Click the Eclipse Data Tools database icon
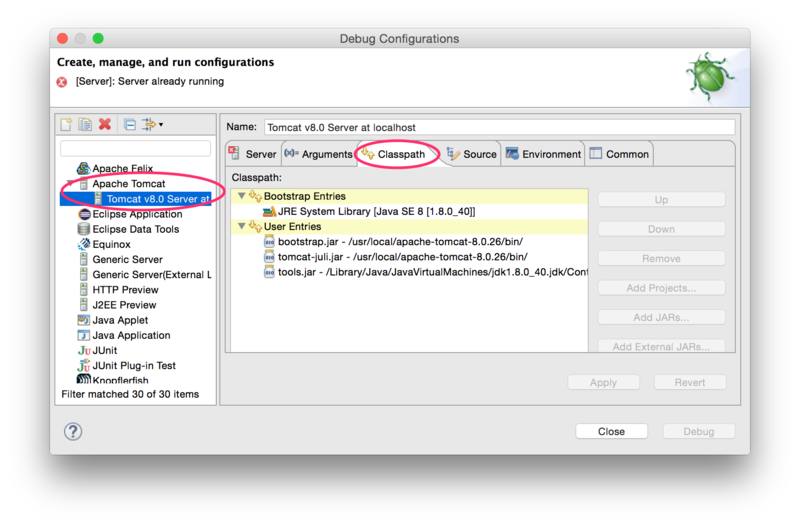 point(84,229)
